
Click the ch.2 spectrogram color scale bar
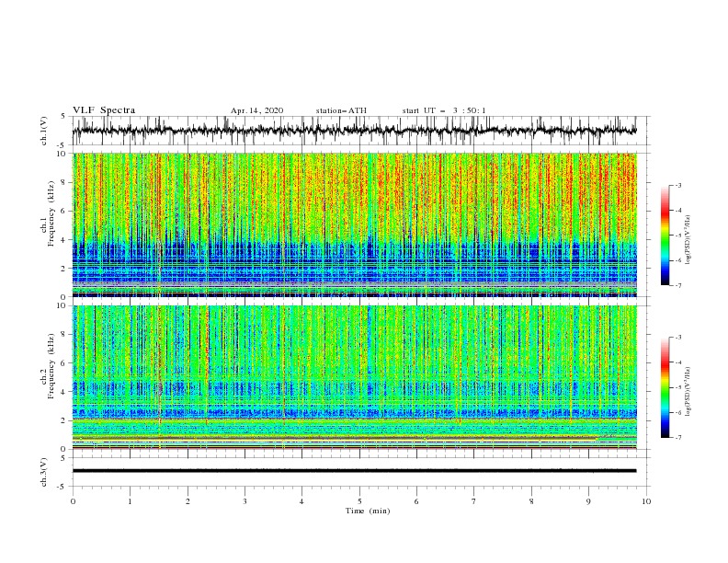pos(665,387)
